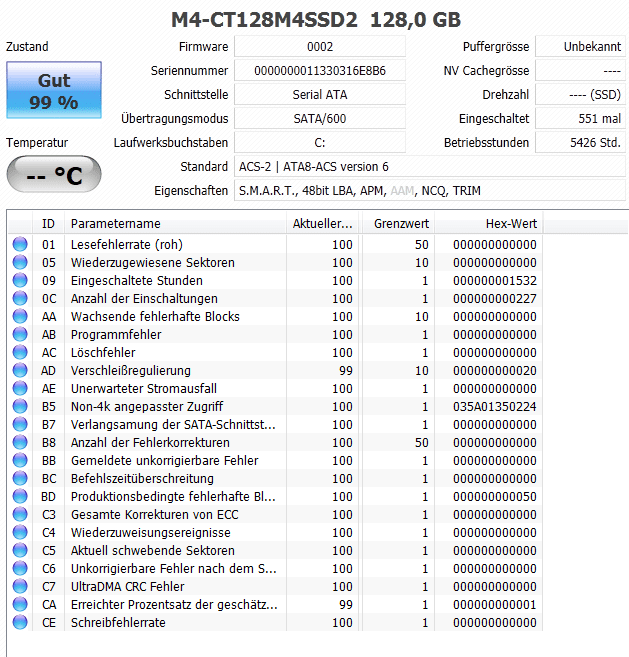Select the Wiederzugewiesene Sektoren parameter name
The image size is (629, 657).
pyautogui.click(x=153, y=262)
